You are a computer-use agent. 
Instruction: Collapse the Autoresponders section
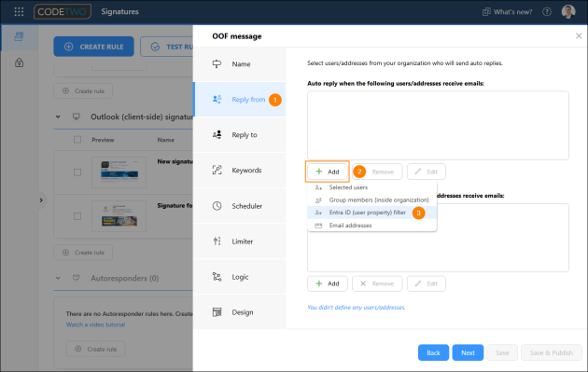pyautogui.click(x=58, y=278)
